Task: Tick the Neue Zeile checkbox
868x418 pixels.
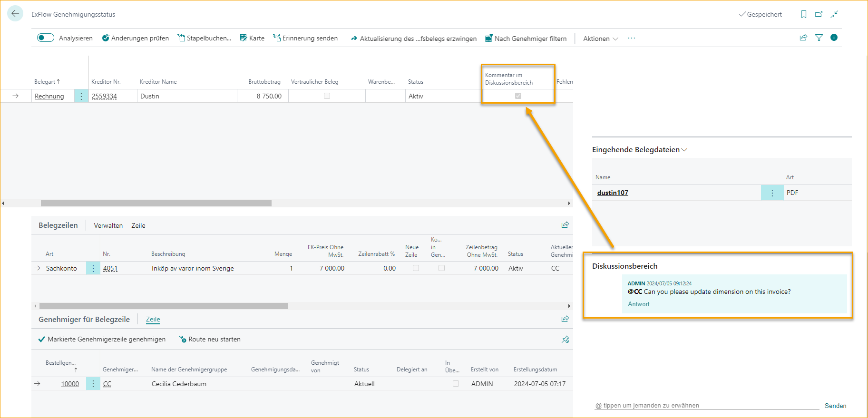Action: click(x=416, y=268)
